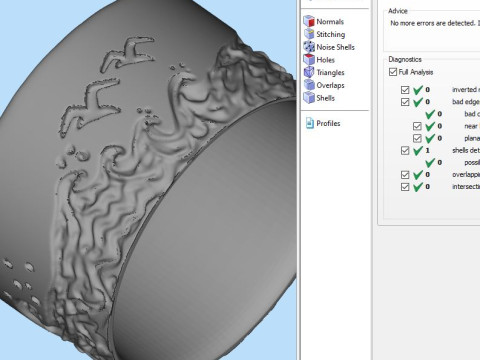Click the Profiles document icon

click(x=310, y=123)
